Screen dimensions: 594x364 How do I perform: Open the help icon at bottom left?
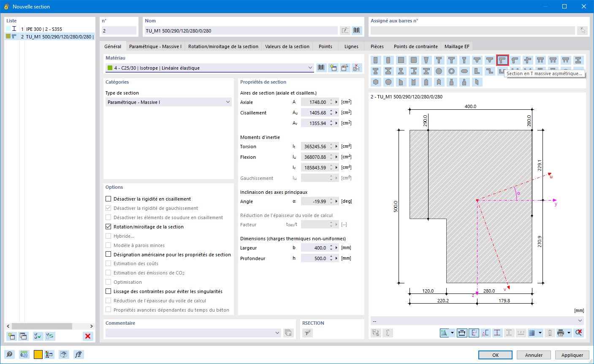(x=10, y=355)
